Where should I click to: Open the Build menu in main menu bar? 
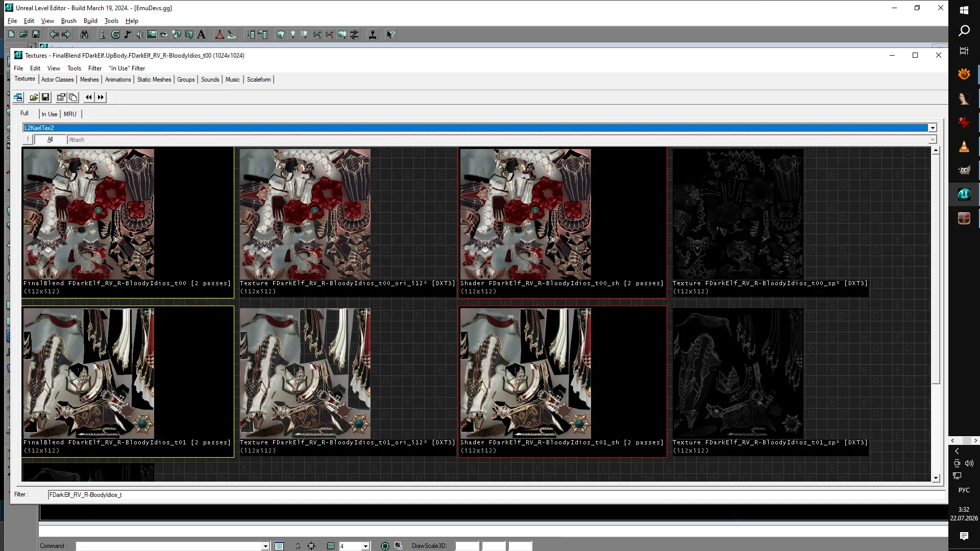coord(90,21)
